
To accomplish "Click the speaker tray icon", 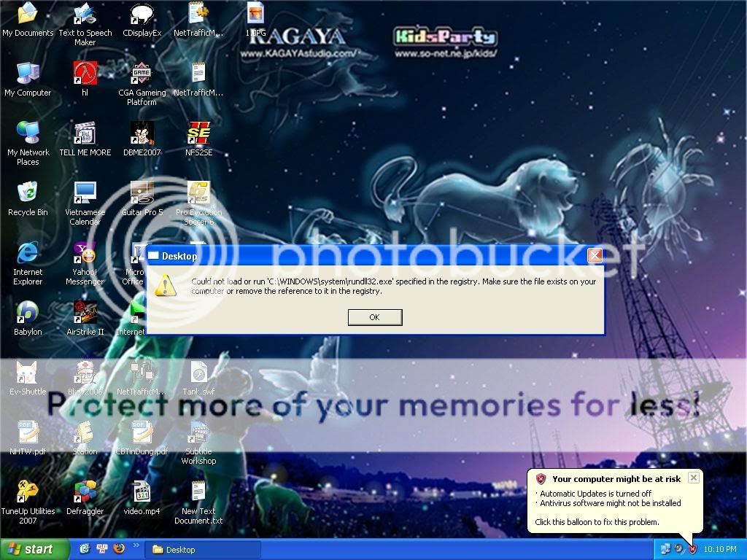I will 679,550.
